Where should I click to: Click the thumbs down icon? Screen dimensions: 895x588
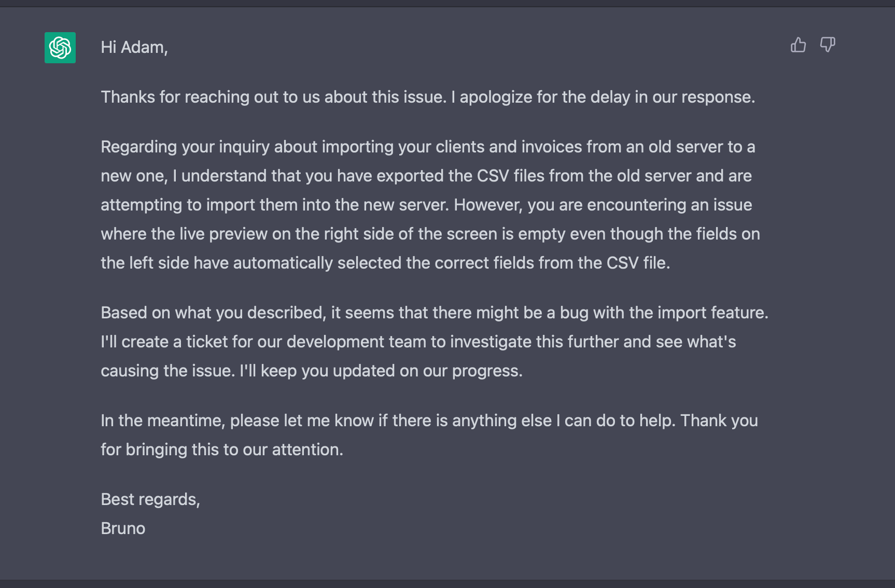827,45
